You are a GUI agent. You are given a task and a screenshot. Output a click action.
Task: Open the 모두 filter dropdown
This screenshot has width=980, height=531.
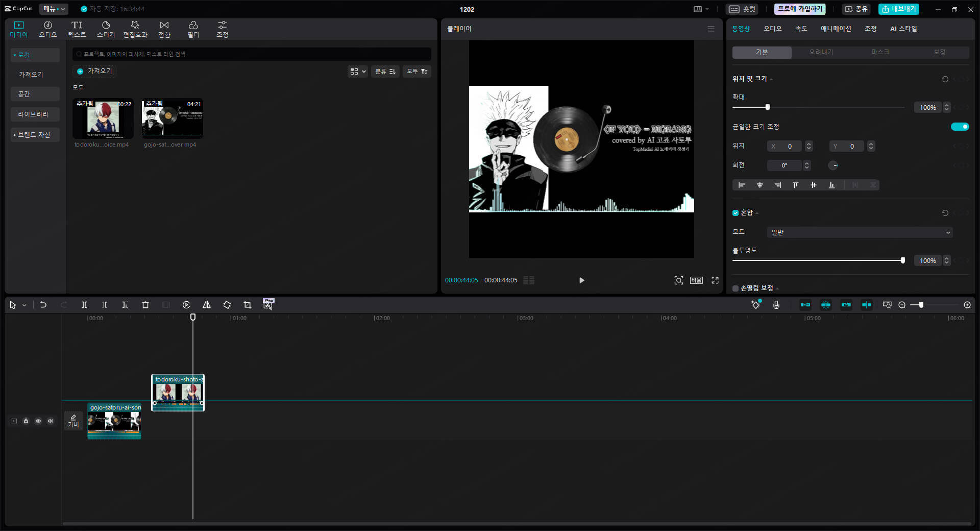(417, 71)
